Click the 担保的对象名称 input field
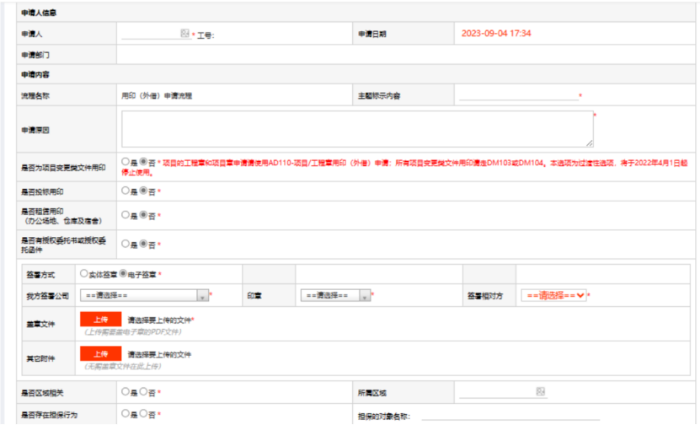 point(510,415)
